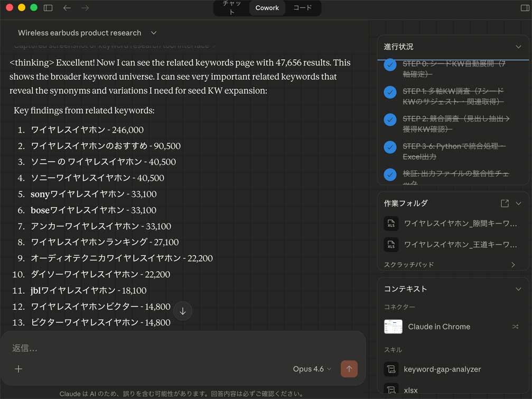532x399 pixels.
Task: Switch to the チャット tab
Action: pos(231,8)
